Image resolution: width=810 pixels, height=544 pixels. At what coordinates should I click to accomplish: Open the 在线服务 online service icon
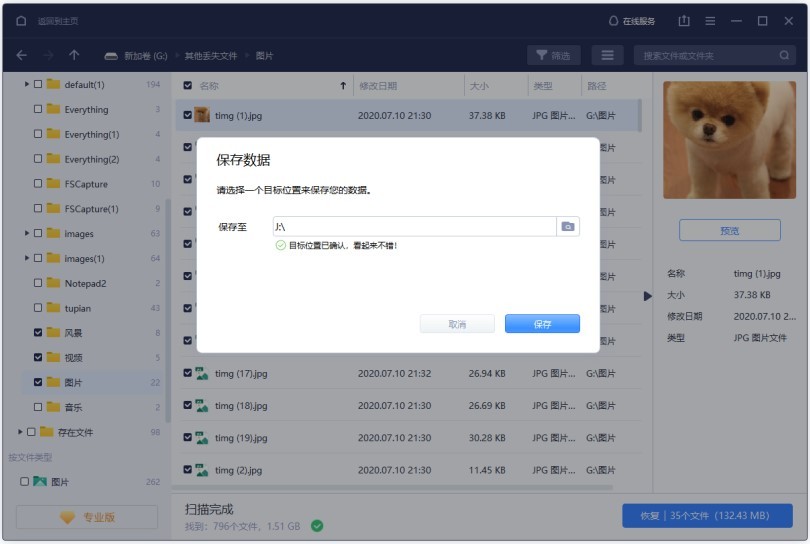click(613, 21)
